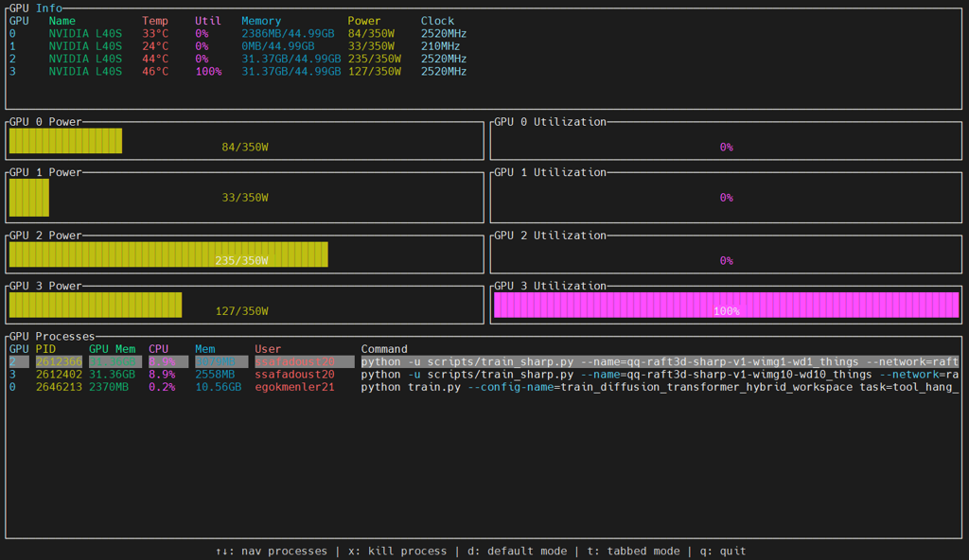Click the 46°C temperature reading for GPU 3
This screenshot has height=560, width=969.
[155, 71]
